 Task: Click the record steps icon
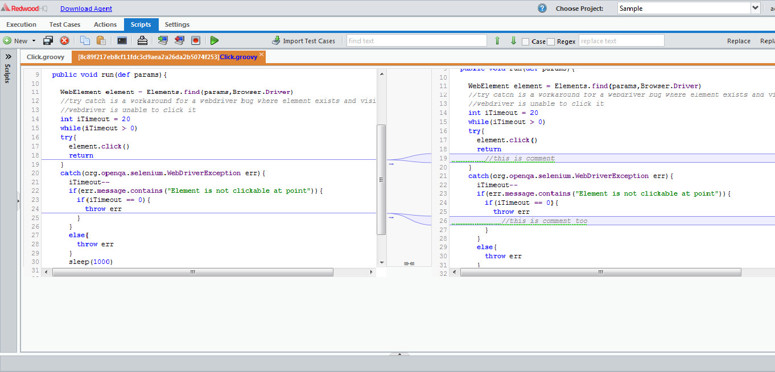[x=196, y=41]
